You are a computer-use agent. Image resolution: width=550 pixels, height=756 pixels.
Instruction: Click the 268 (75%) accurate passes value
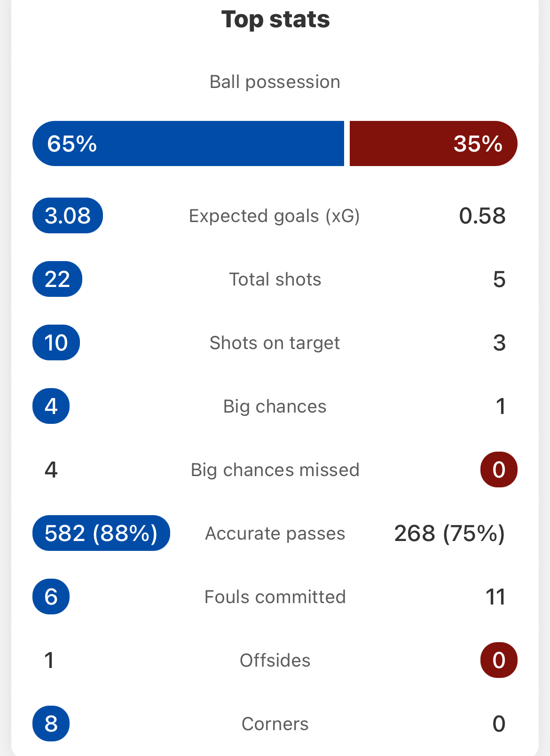[x=449, y=533]
